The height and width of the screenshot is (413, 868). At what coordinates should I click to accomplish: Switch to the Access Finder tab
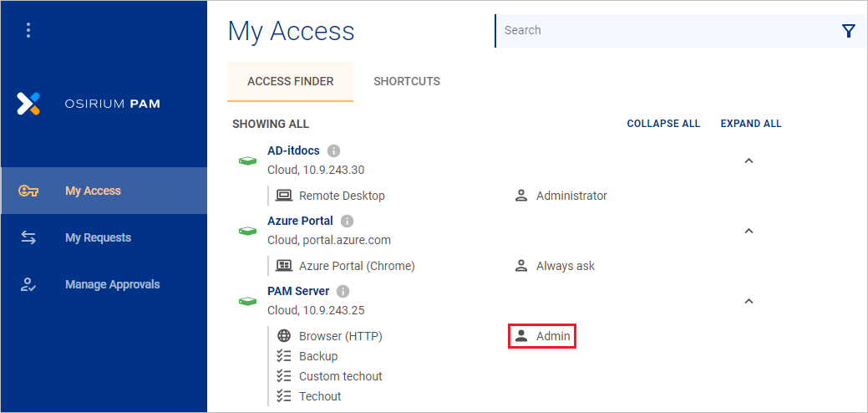[x=290, y=81]
